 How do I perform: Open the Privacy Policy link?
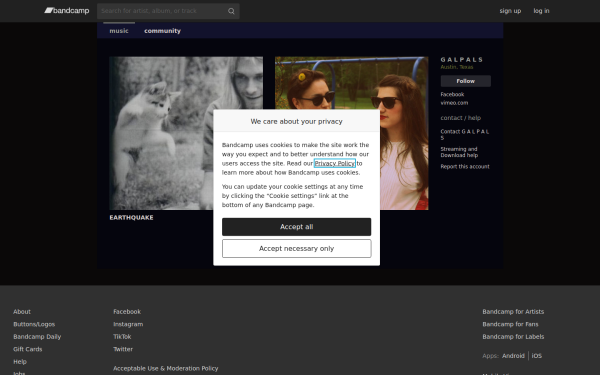pyautogui.click(x=334, y=163)
